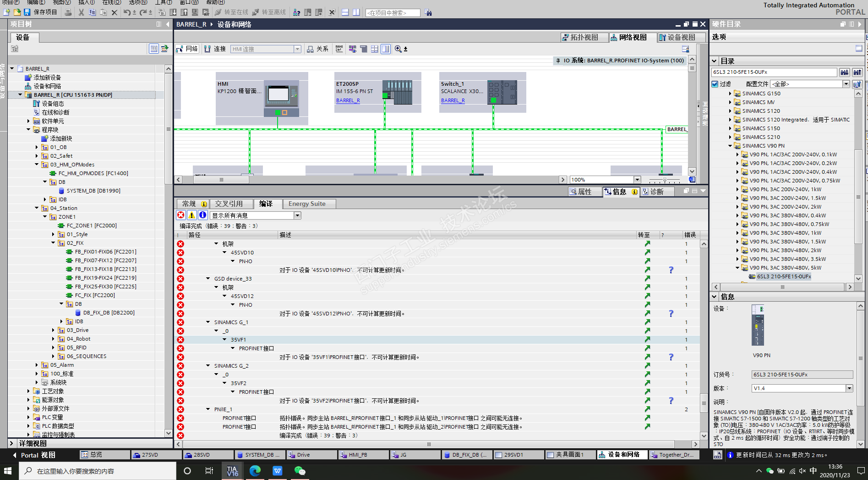Click the cut scissors icon in main toolbar
The height and width of the screenshot is (480, 868).
pyautogui.click(x=81, y=12)
